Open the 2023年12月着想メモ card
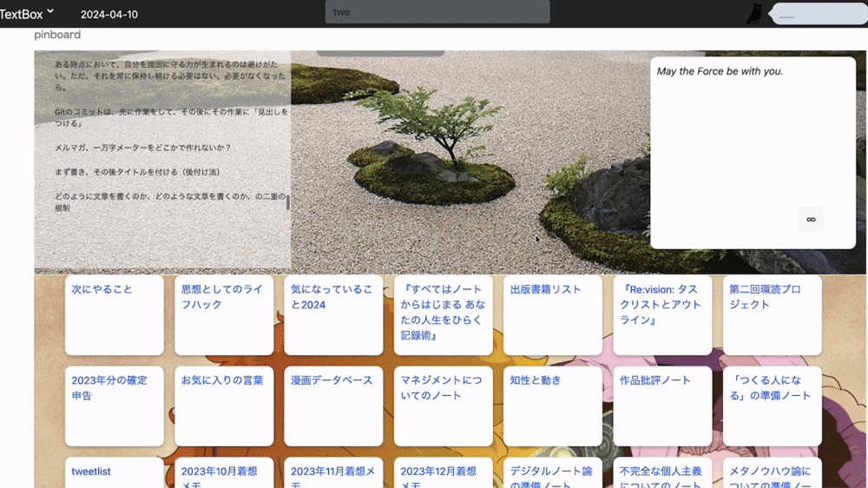The image size is (868, 488). click(443, 472)
